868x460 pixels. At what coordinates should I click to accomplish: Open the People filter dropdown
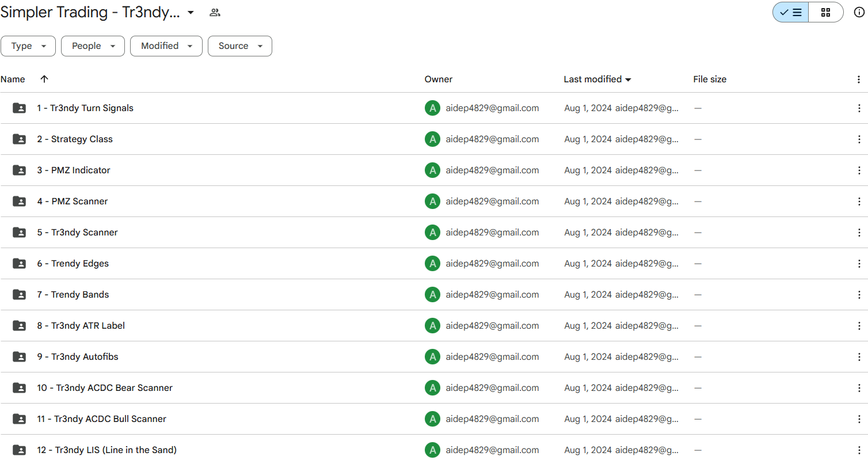93,46
